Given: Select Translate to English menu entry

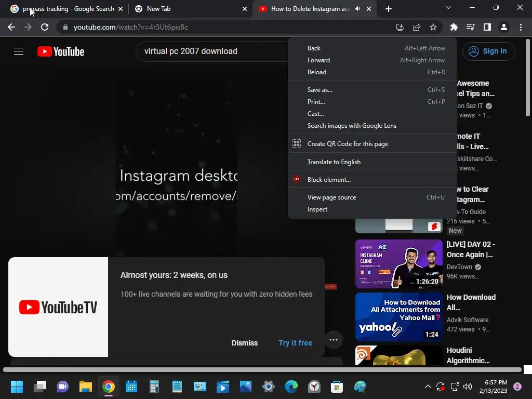Looking at the screenshot, I should [x=373, y=162].
